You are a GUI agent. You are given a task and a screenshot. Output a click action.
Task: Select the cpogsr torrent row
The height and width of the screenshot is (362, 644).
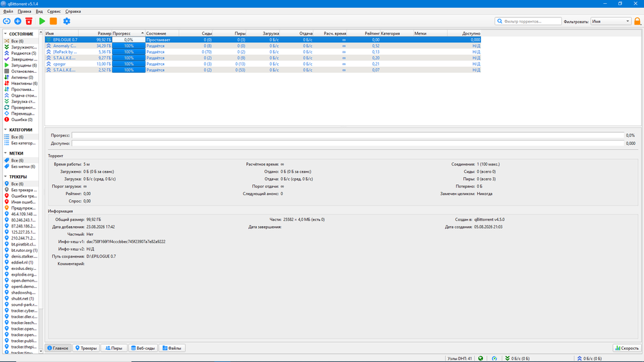(263, 64)
